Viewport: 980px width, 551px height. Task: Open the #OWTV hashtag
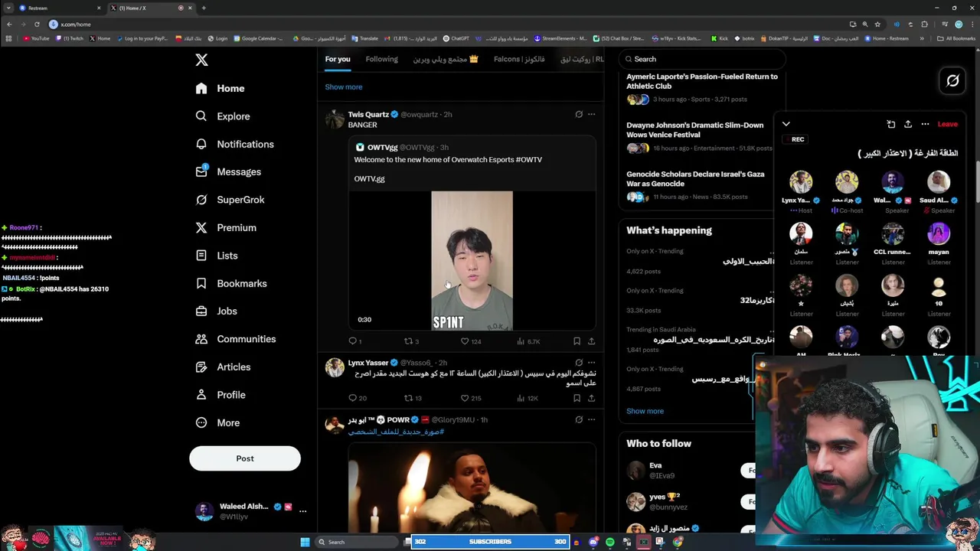[x=529, y=160]
